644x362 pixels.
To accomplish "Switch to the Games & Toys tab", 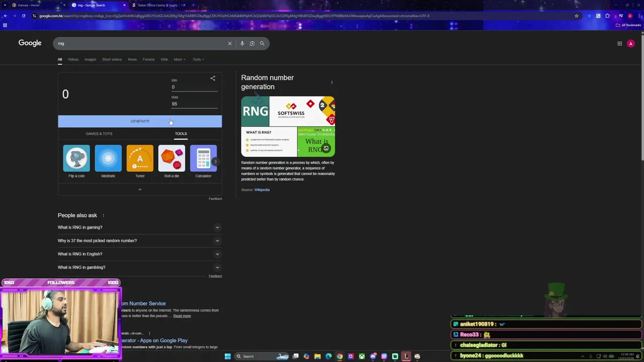I will [99, 134].
